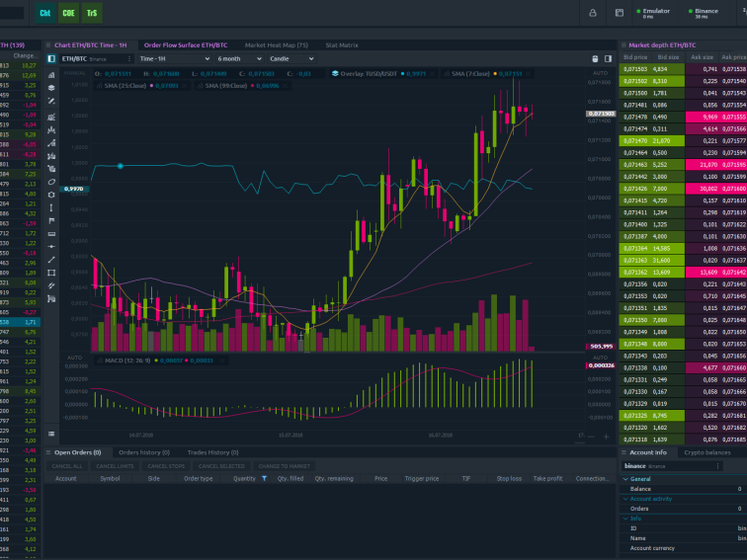Zoom out time axis with minus button
Screen dimensions: 747x560
pyautogui.click(x=591, y=437)
